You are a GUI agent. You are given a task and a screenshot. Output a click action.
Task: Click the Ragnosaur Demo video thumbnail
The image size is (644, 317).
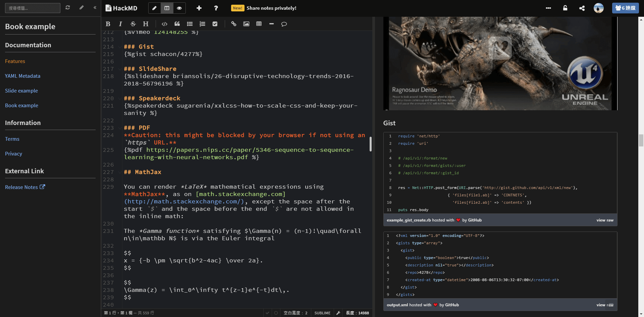pyautogui.click(x=500, y=64)
